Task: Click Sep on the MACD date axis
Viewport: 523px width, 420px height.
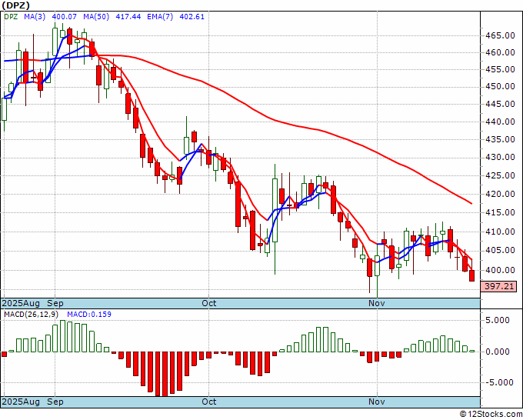Action: [x=55, y=402]
